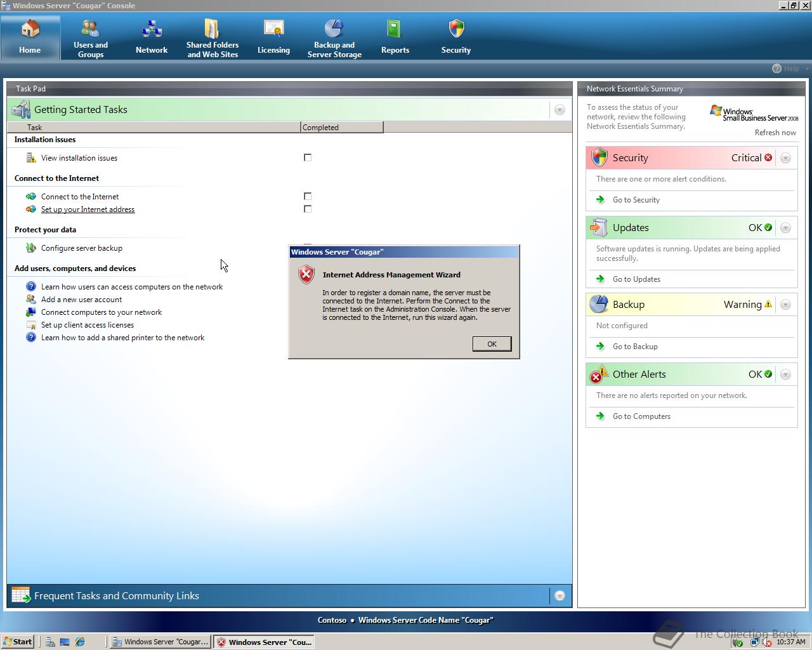Open the Licensing section
Screen dimensions: 812x650
[x=273, y=39]
